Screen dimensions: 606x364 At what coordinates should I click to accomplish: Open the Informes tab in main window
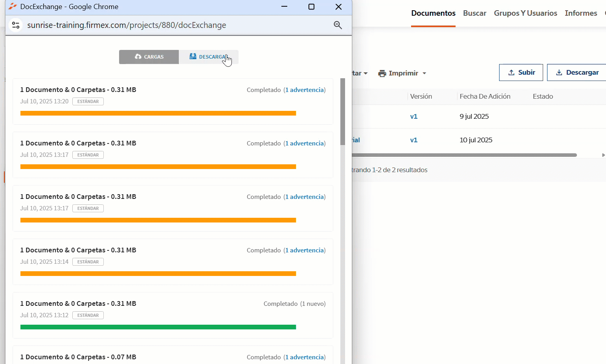tap(581, 13)
